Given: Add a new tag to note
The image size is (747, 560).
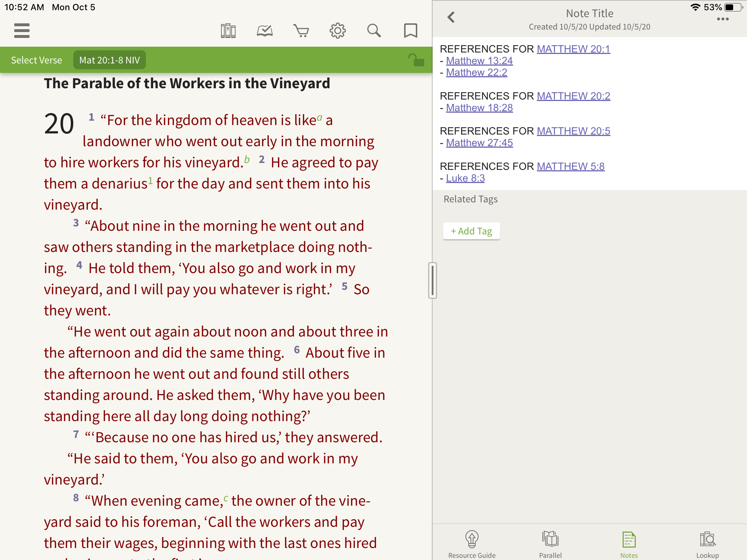Looking at the screenshot, I should point(471,230).
